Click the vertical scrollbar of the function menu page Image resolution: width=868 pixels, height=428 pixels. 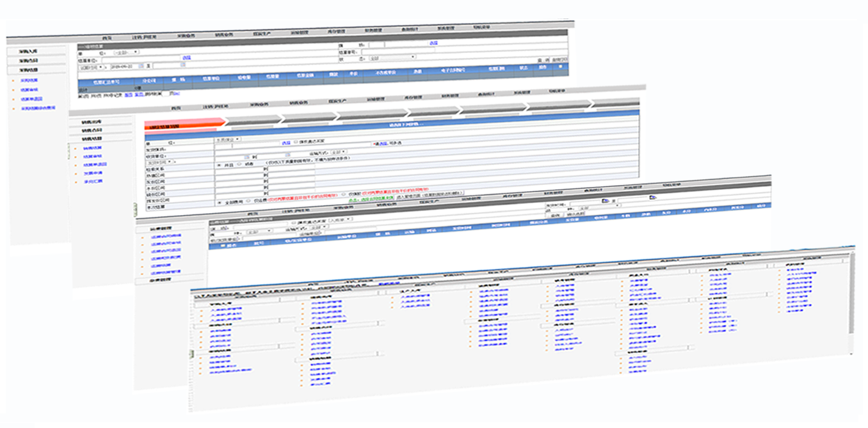850,294
